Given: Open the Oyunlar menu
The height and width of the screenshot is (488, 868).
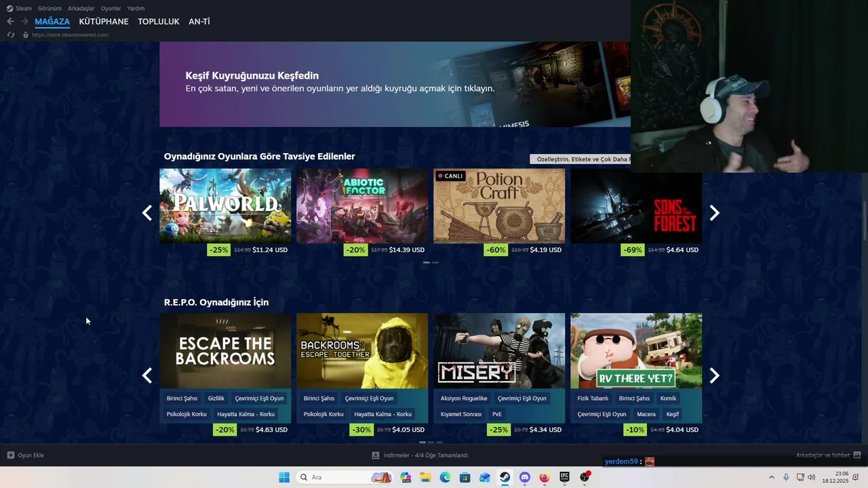Looking at the screenshot, I should coord(111,8).
